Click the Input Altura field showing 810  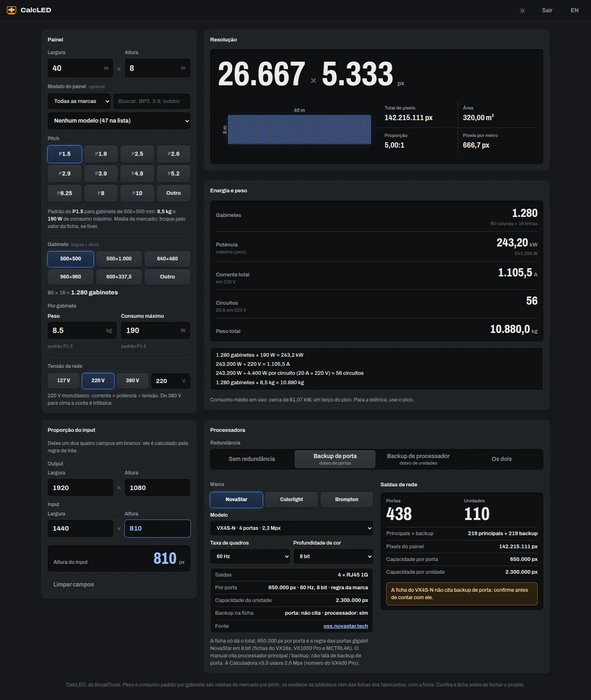coord(158,529)
